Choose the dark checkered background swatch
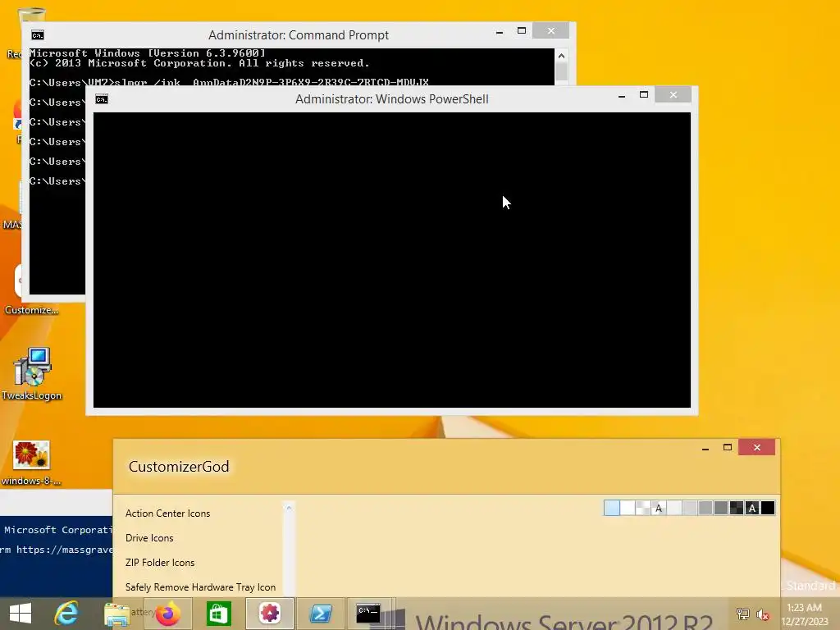Viewport: 840px width, 630px height. click(737, 508)
